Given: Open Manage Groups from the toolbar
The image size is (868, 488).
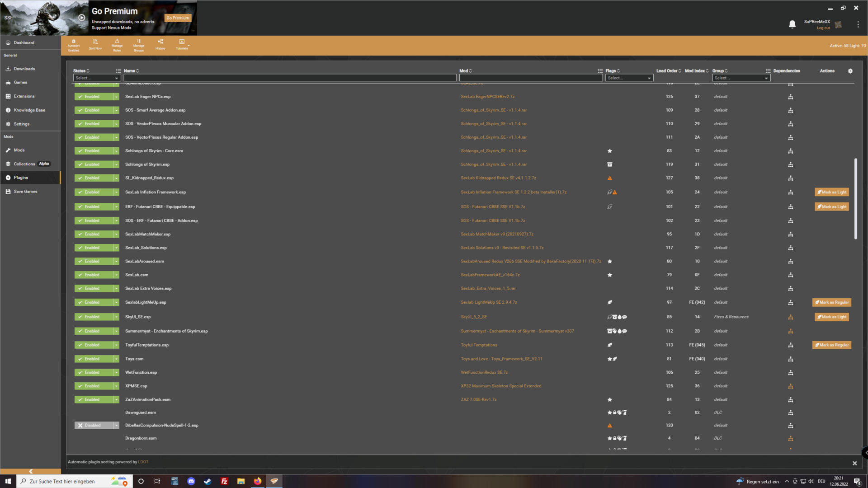Looking at the screenshot, I should [x=139, y=45].
